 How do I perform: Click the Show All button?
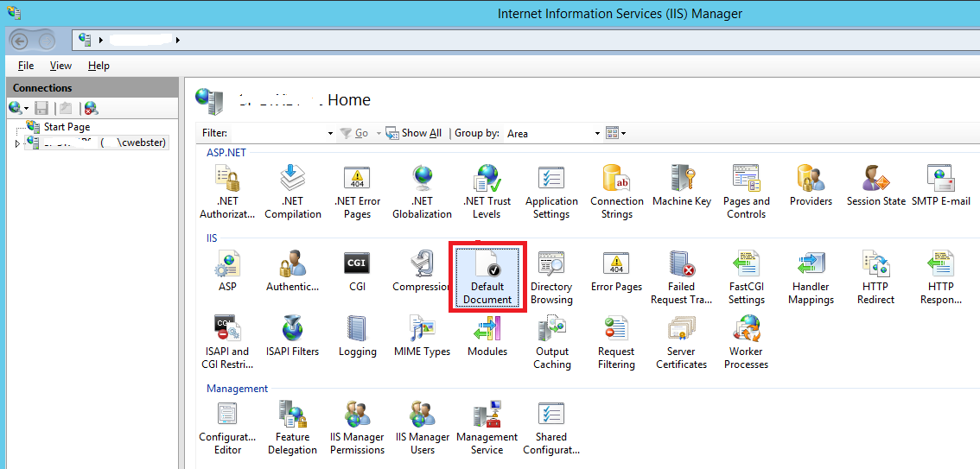click(x=414, y=133)
